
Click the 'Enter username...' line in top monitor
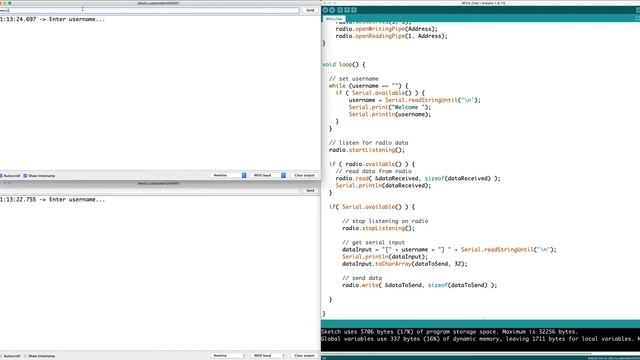point(52,19)
